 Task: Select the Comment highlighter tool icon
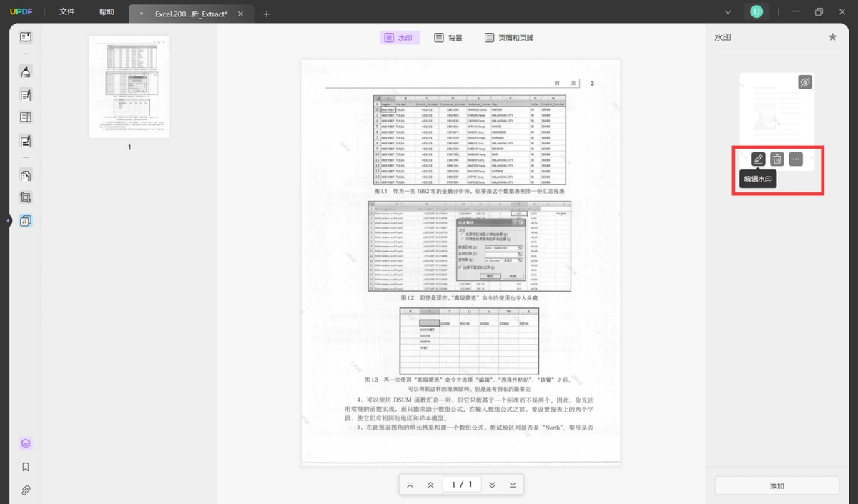26,71
